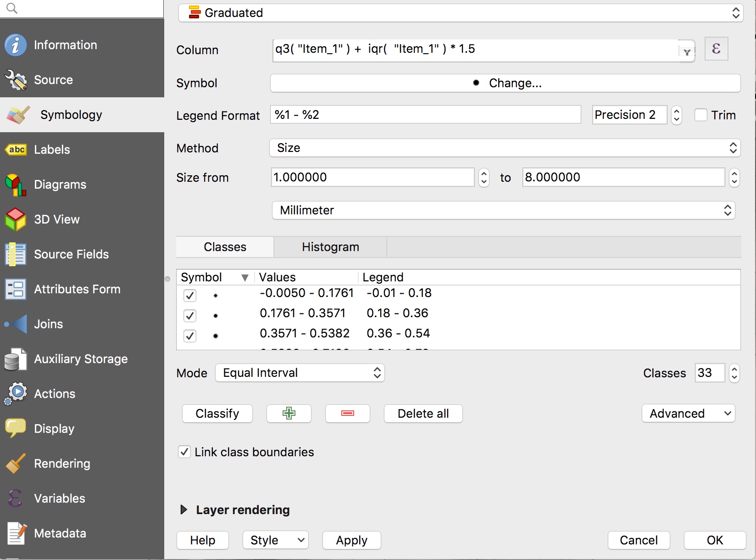The image size is (756, 560).
Task: Open the Diagrams chart icon
Action: point(16,185)
